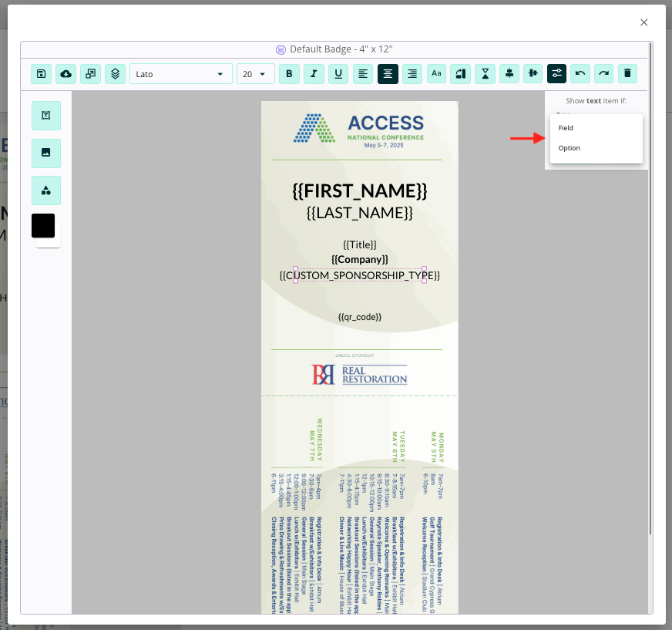Choose Field from the type menu
Viewport: 672px width, 630px height.
596,128
